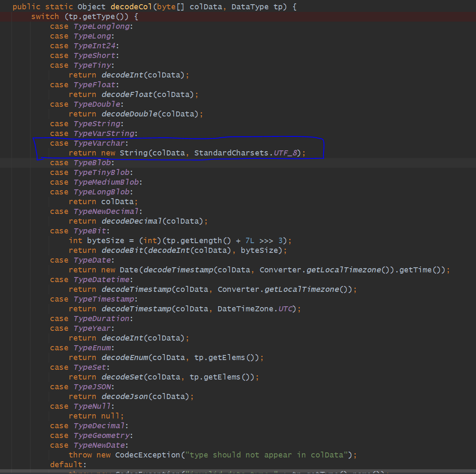This screenshot has height=474, width=476.
Task: Click the UTF_8 charset constant
Action: coord(287,153)
